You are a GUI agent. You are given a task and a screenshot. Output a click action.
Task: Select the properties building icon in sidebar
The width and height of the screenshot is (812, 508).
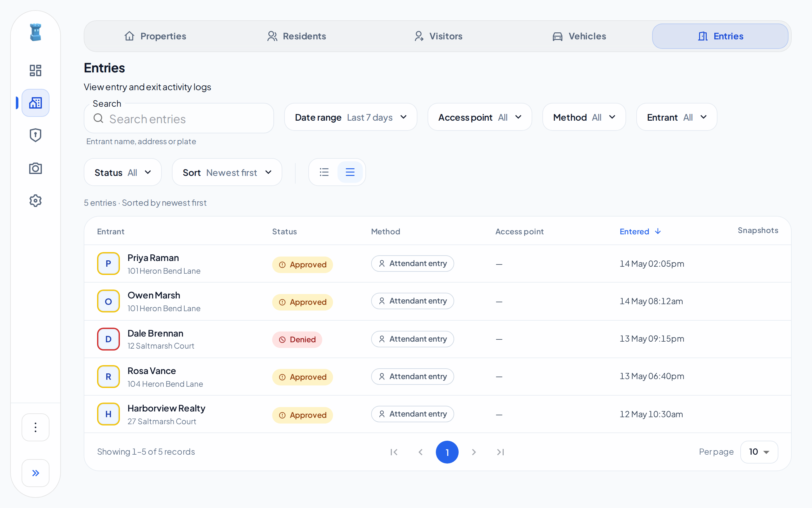coord(36,103)
